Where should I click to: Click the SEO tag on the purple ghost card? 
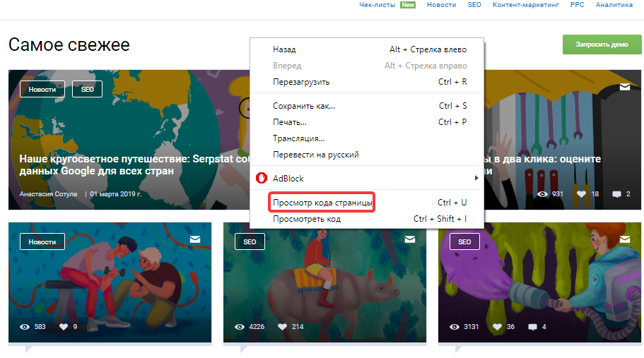(464, 241)
